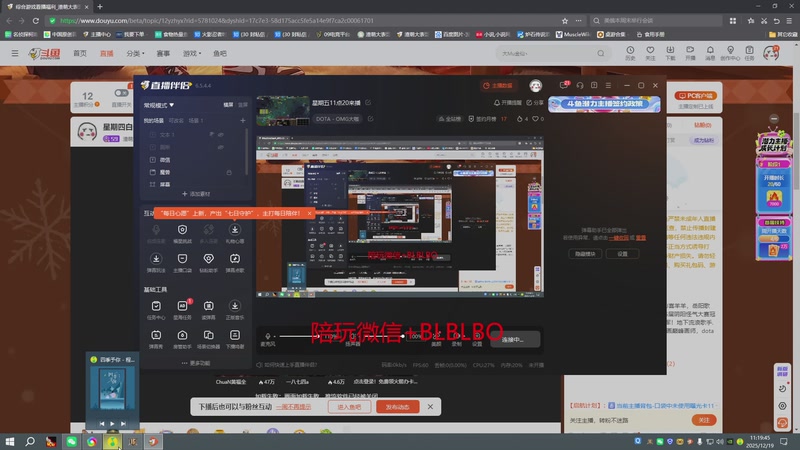
Task: Click play in the mini music player
Action: (x=112, y=423)
